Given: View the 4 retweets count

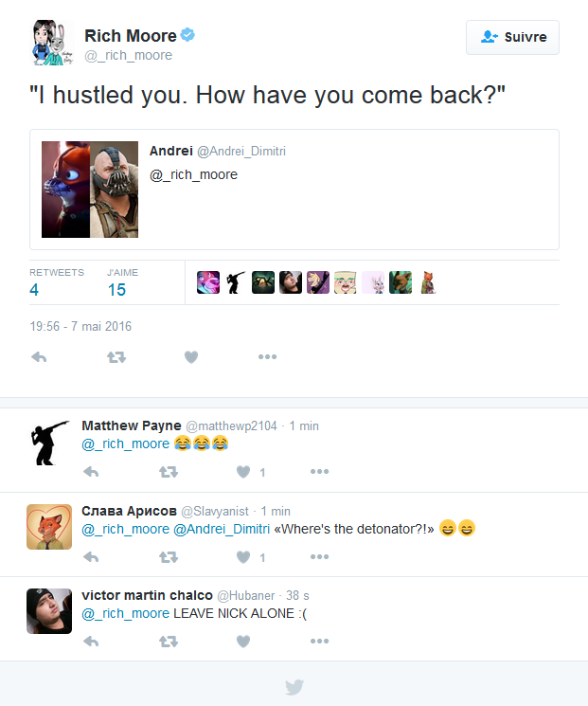Looking at the screenshot, I should click(34, 290).
